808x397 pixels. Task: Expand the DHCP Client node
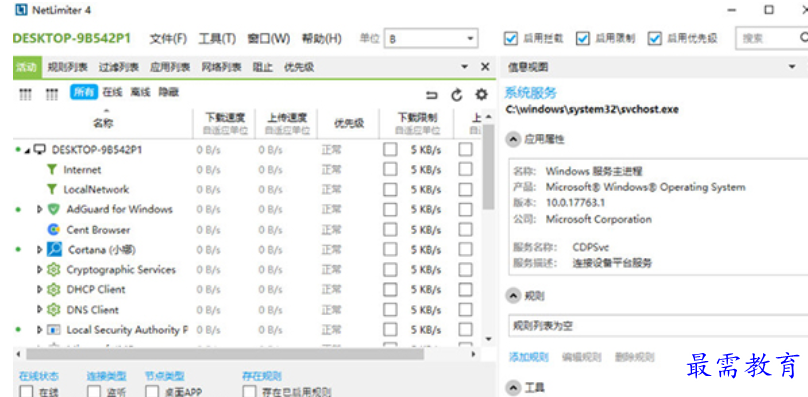point(39,290)
